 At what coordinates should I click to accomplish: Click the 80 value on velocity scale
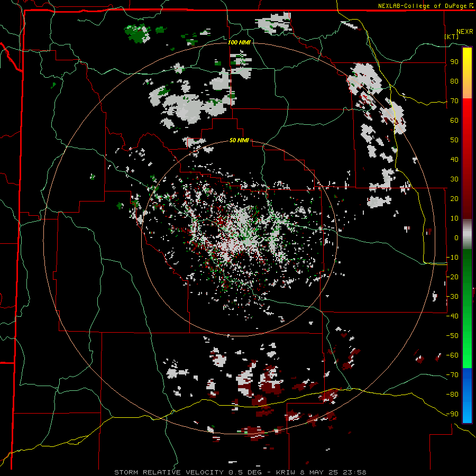click(454, 81)
